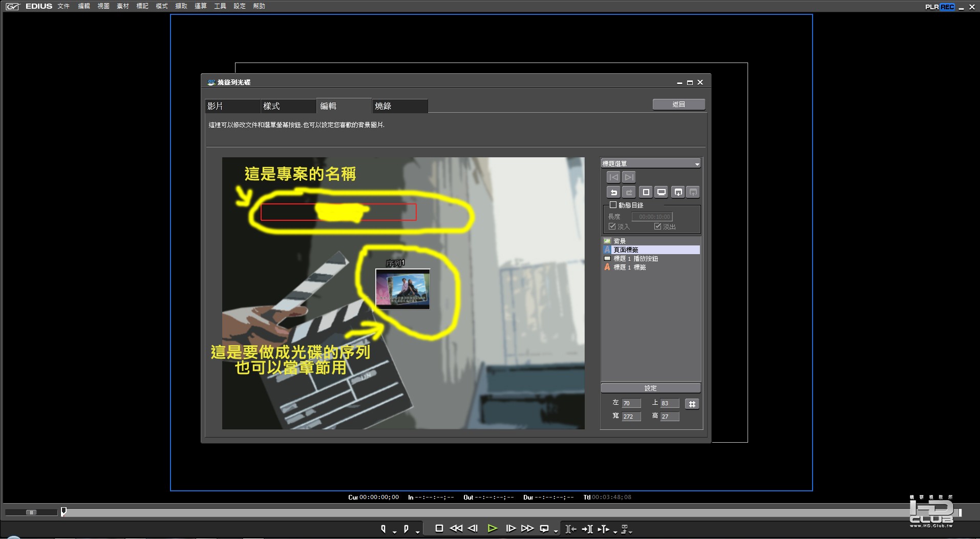
Task: Set the In point marker
Action: [x=384, y=529]
